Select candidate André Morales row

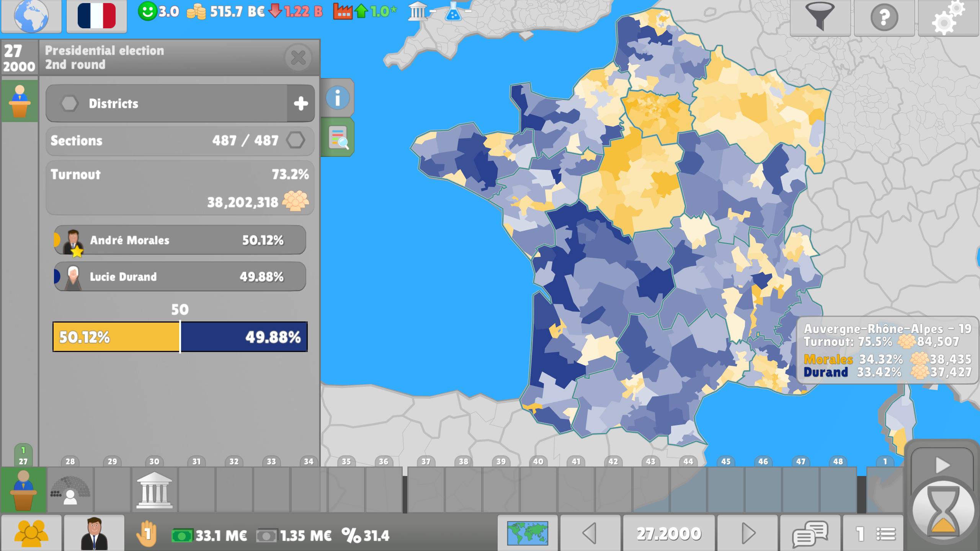(180, 240)
